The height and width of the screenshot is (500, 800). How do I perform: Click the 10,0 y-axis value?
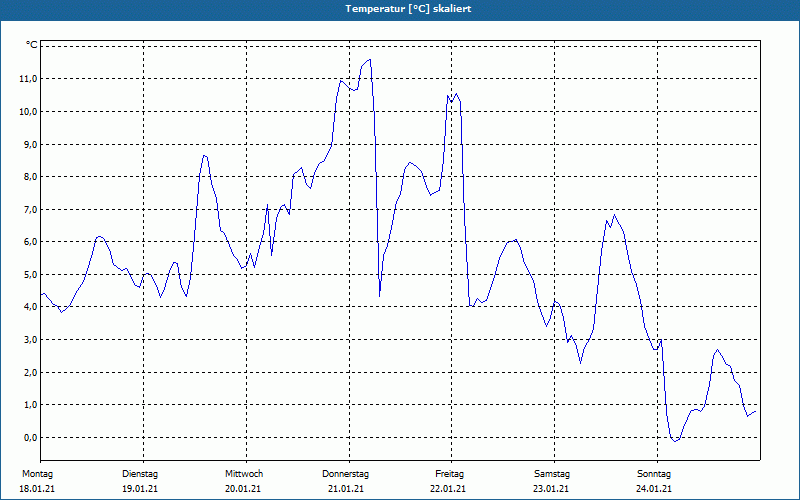28,112
